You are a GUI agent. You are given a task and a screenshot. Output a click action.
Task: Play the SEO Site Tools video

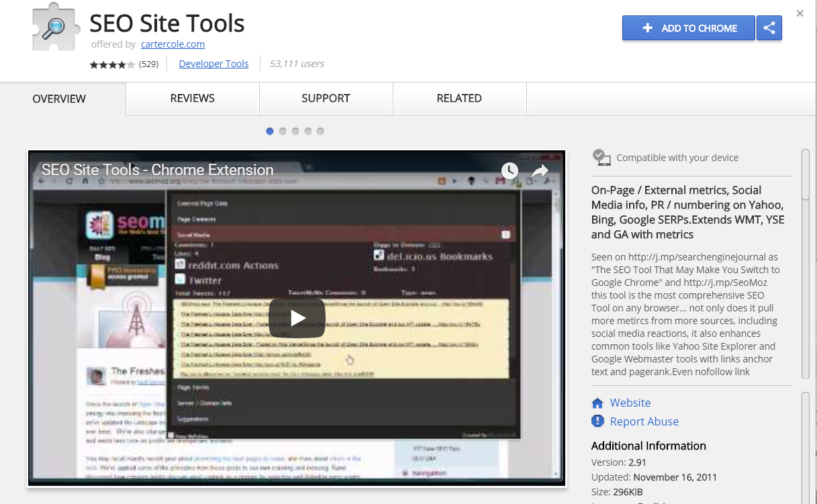tap(297, 317)
